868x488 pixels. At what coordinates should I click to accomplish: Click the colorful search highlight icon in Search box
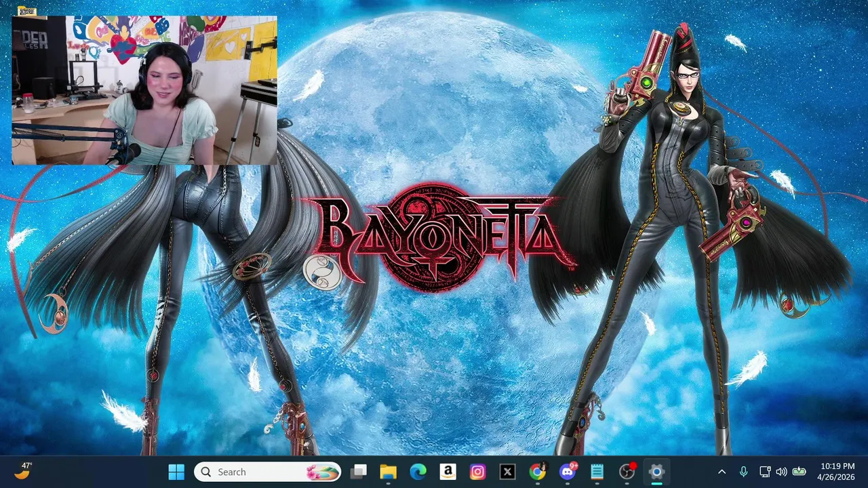pyautogui.click(x=322, y=472)
